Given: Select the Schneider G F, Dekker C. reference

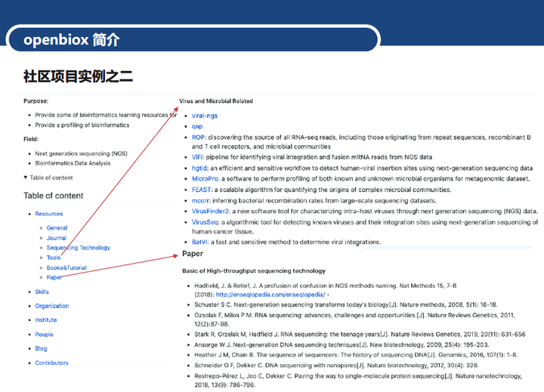Looking at the screenshot, I should (x=336, y=366).
